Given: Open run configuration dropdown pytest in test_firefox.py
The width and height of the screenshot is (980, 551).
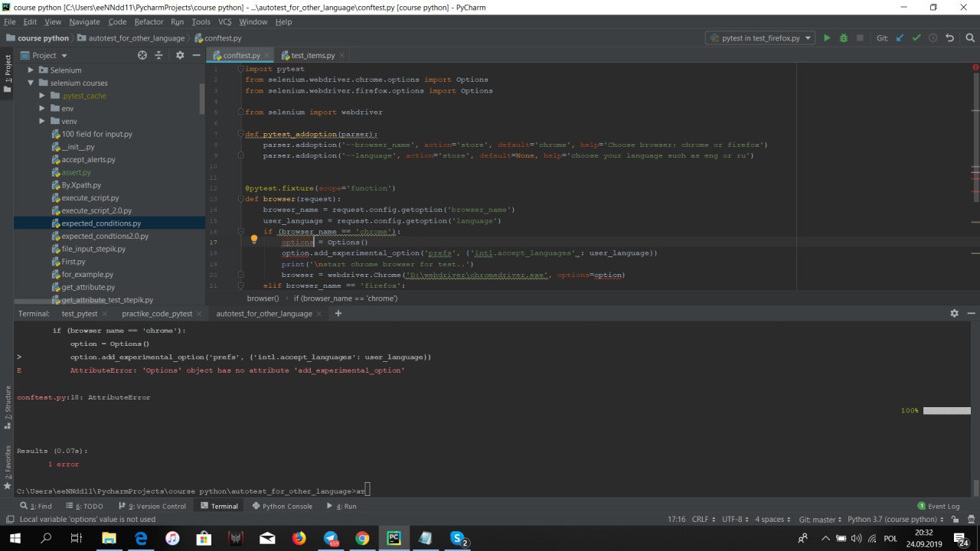Looking at the screenshot, I should pos(759,37).
